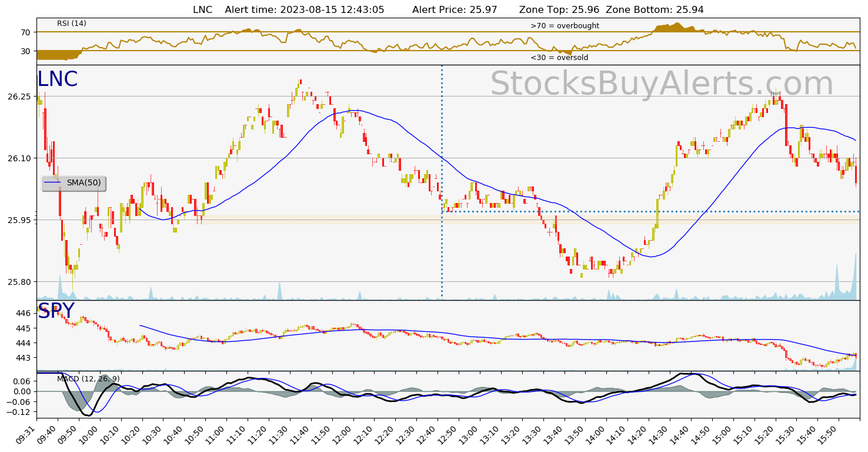
Task: Click the RSI 30 axis label
Action: pyautogui.click(x=25, y=51)
